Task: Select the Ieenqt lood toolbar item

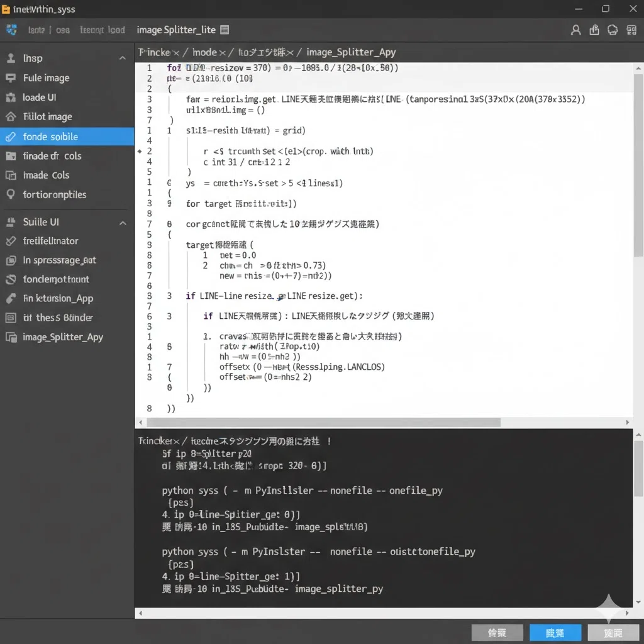Action: [103, 30]
